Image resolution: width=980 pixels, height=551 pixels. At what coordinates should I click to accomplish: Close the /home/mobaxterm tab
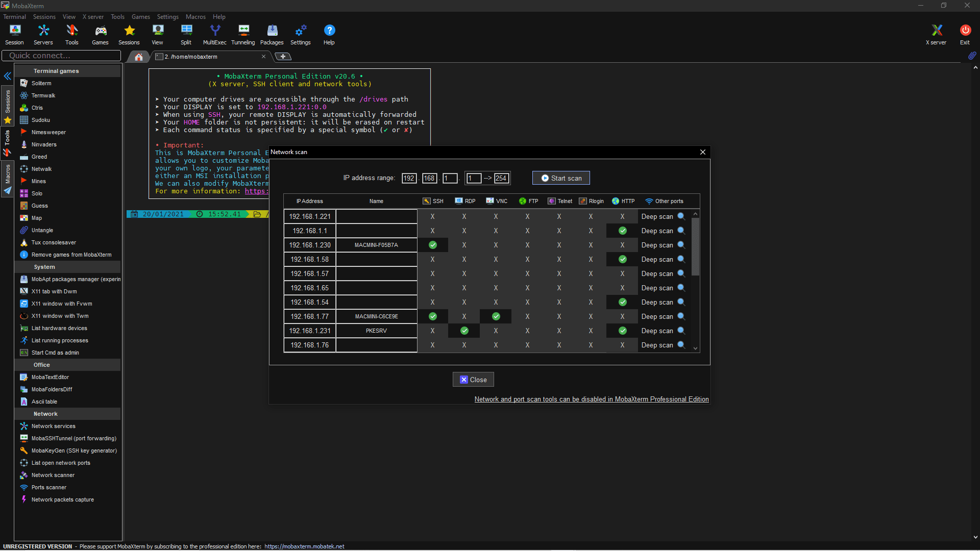pos(263,57)
